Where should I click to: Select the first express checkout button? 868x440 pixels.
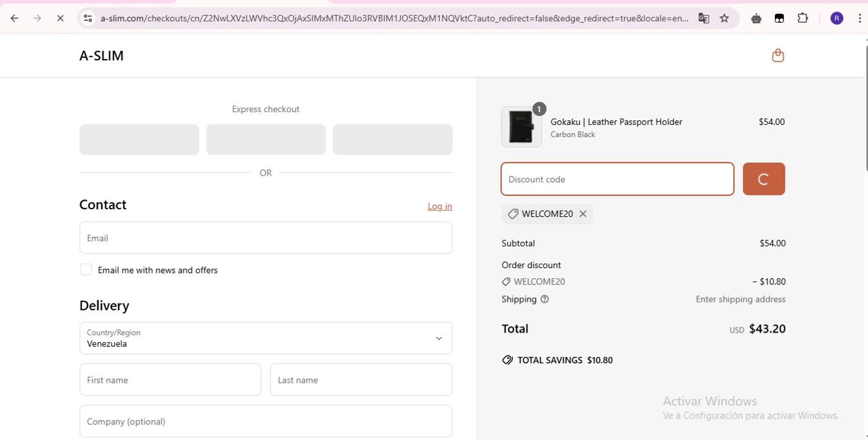click(139, 139)
